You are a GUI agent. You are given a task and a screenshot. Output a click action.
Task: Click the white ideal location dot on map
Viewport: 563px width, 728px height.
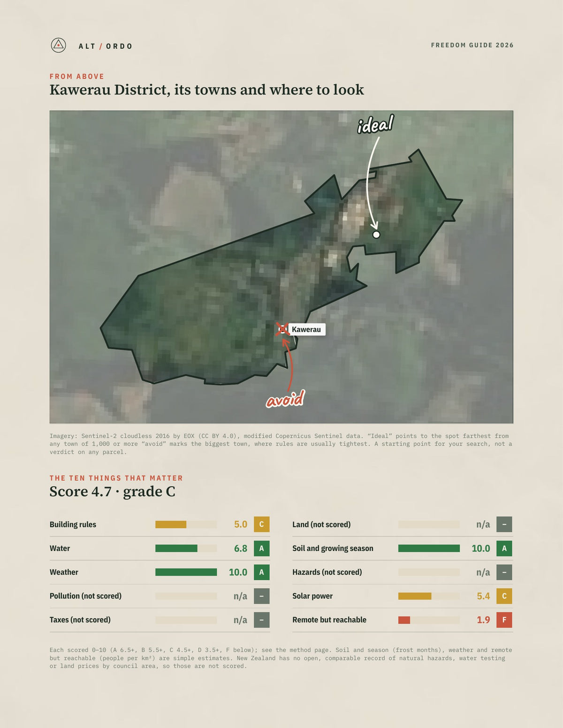[376, 235]
